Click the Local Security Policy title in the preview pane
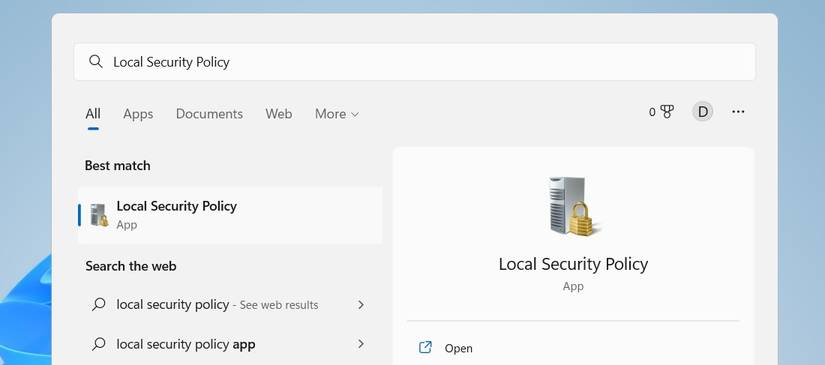825x365 pixels. pos(573,264)
